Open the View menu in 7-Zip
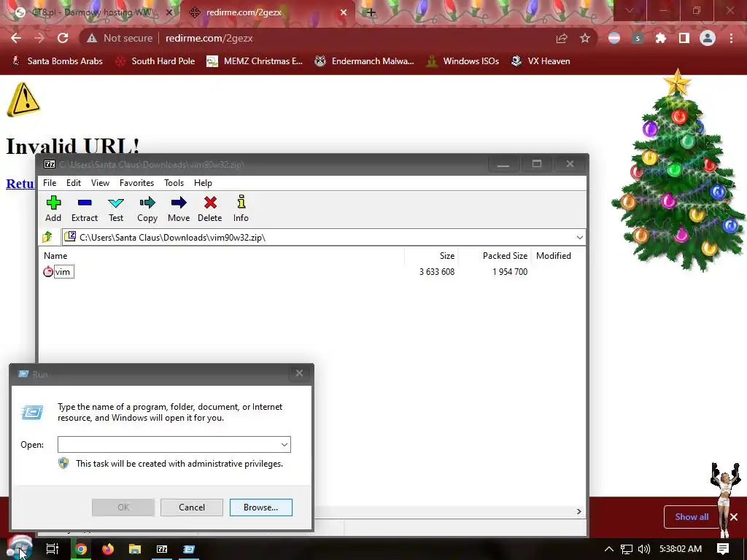 tap(100, 183)
